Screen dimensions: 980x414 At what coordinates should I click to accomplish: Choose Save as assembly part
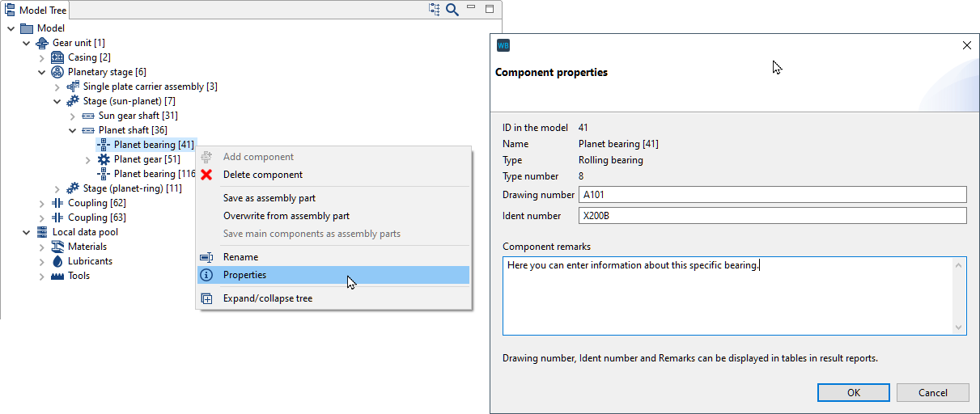coord(333,198)
